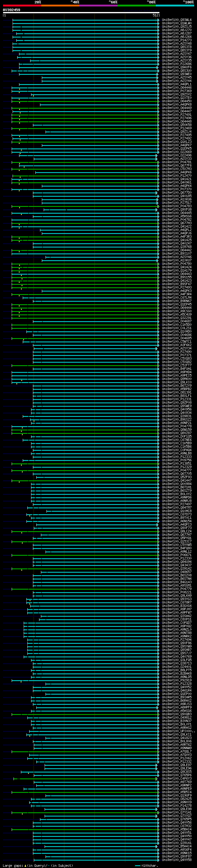Click UniRef100_A9PHD4 label
Screen dimensions: 197x868
(x=177, y=372)
